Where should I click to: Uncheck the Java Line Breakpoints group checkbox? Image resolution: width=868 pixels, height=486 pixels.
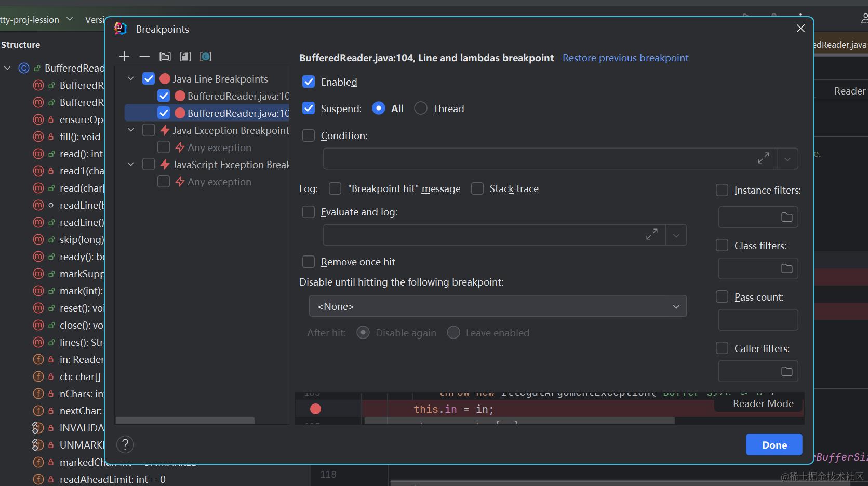coord(149,79)
